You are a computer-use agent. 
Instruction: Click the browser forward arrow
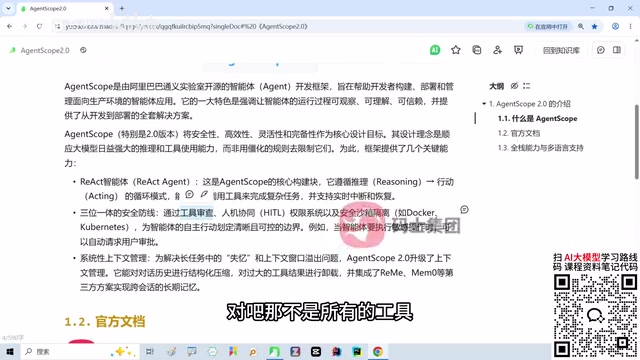pyautogui.click(x=24, y=27)
